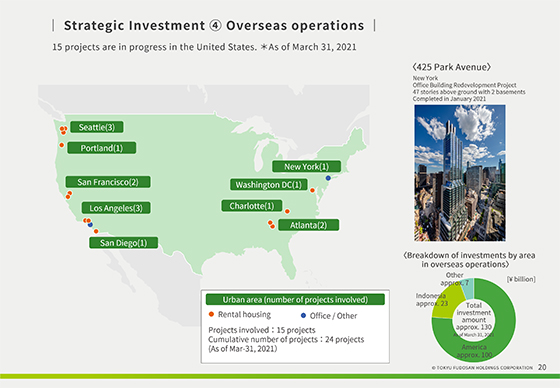
Task: Click the 425 Park Avenue heading
Action: pos(452,67)
